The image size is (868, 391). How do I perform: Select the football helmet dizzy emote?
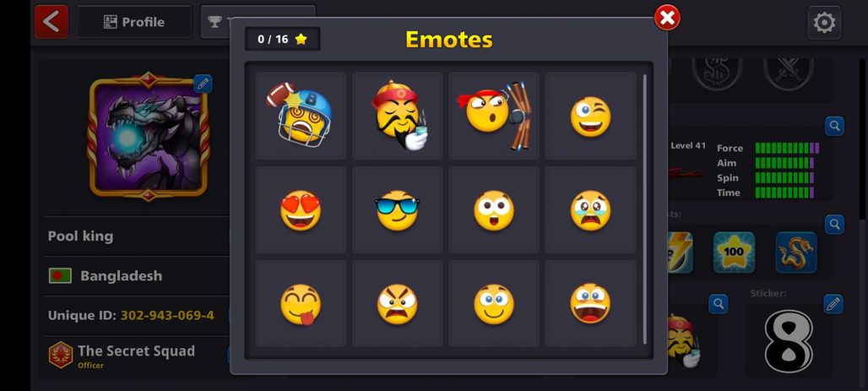301,116
